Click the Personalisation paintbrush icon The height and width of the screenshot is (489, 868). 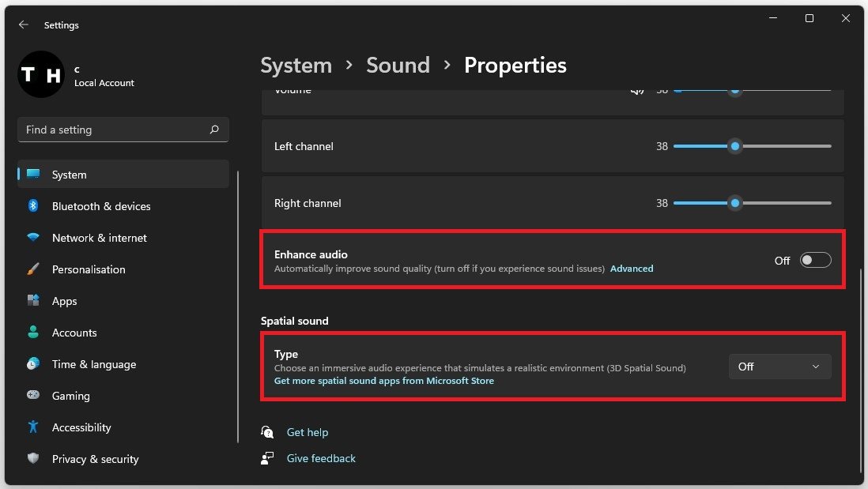point(33,269)
